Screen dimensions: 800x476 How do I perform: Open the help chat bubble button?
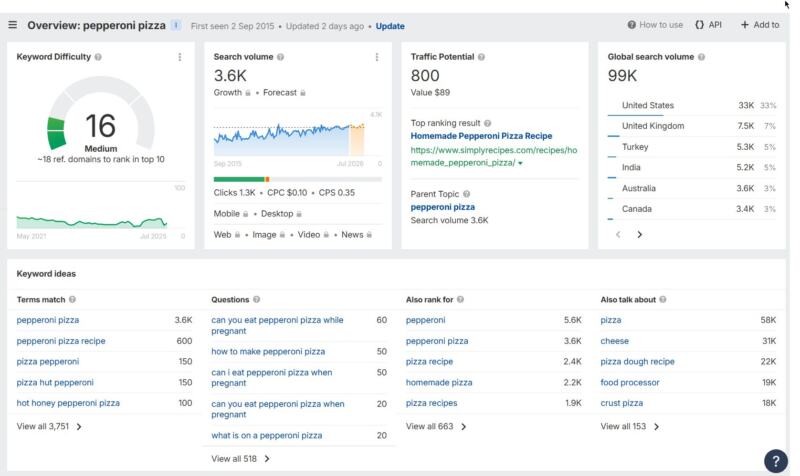tap(776, 461)
